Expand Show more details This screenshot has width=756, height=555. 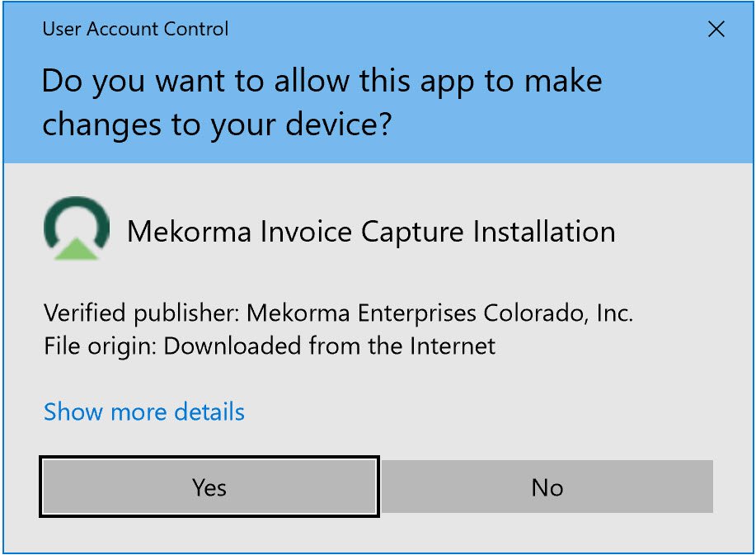pos(144,412)
